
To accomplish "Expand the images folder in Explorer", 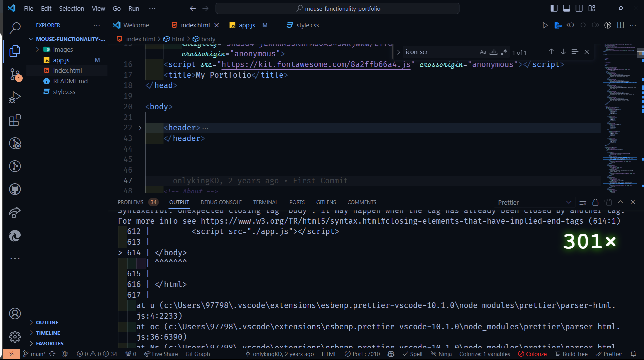I will click(38, 49).
